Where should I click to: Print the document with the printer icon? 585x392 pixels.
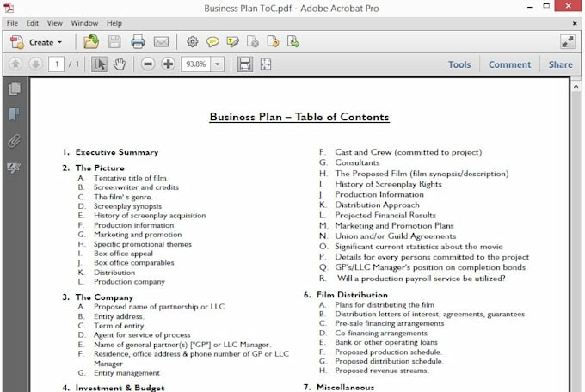click(138, 42)
